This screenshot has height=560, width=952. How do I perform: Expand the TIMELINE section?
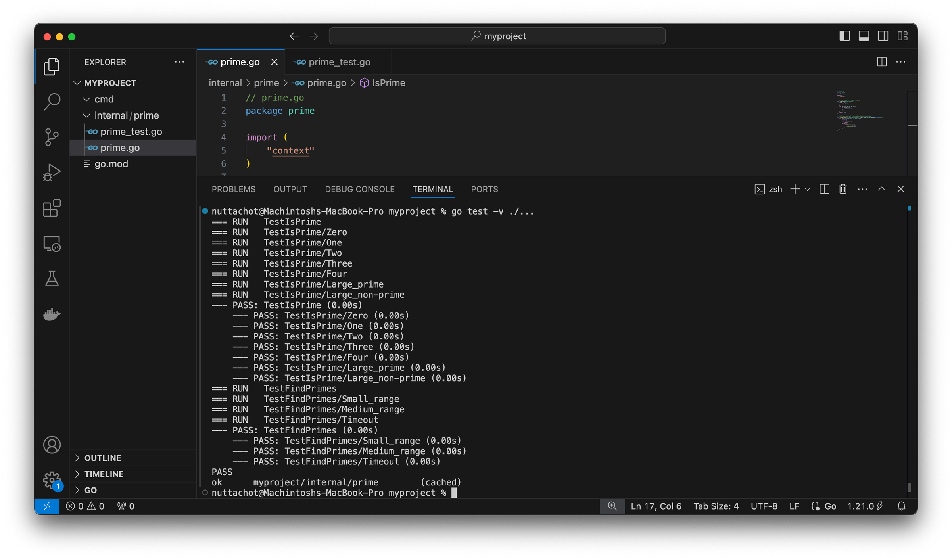pyautogui.click(x=104, y=474)
